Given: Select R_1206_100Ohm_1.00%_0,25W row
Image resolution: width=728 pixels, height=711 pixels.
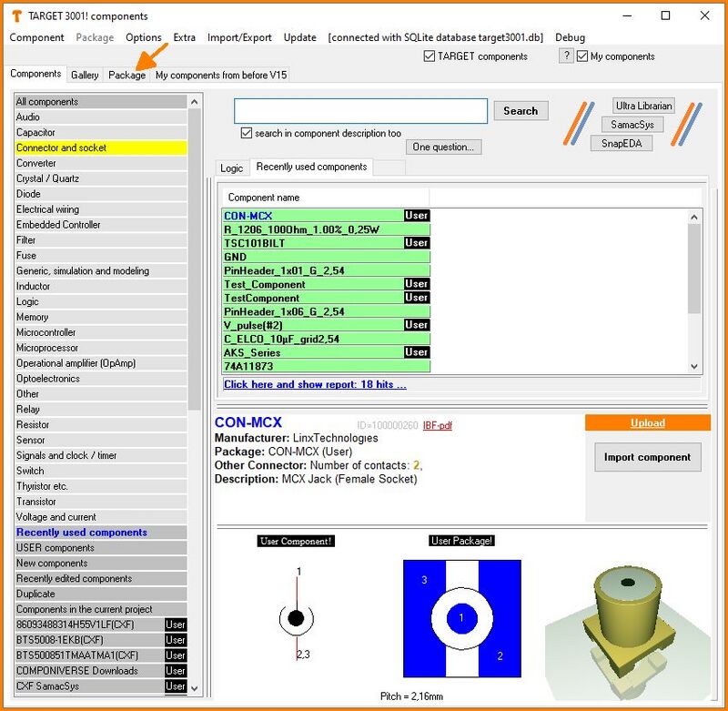Looking at the screenshot, I should click(326, 229).
